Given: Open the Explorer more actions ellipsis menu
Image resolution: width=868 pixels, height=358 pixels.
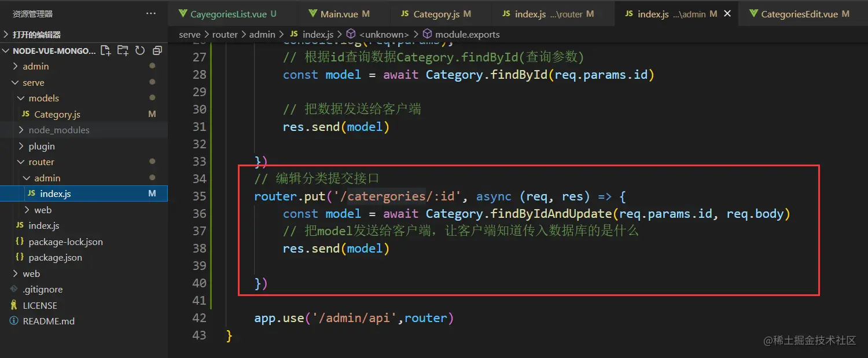Looking at the screenshot, I should (x=151, y=13).
